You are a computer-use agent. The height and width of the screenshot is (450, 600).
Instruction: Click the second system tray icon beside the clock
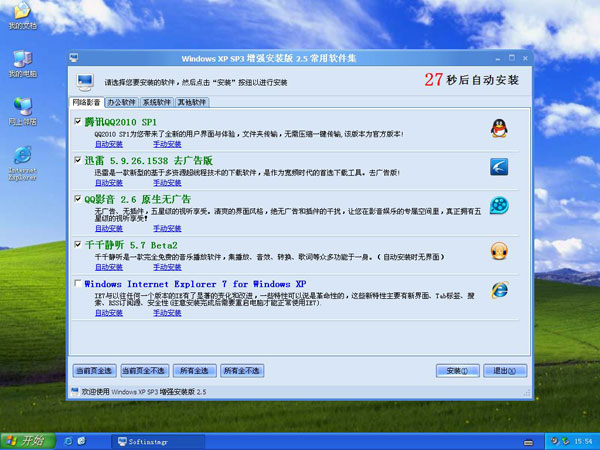[x=565, y=441]
